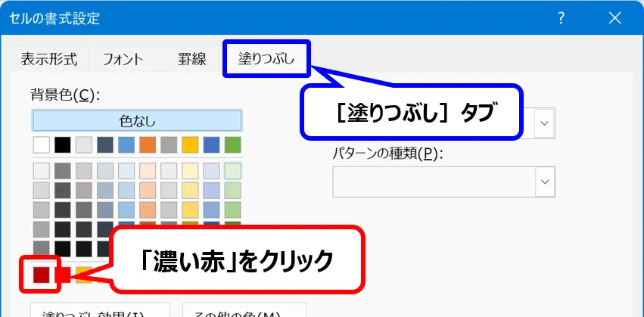Viewport: 644px width, 317px height.
Task: Pick the dark red standard color swatch
Action: pos(41,275)
